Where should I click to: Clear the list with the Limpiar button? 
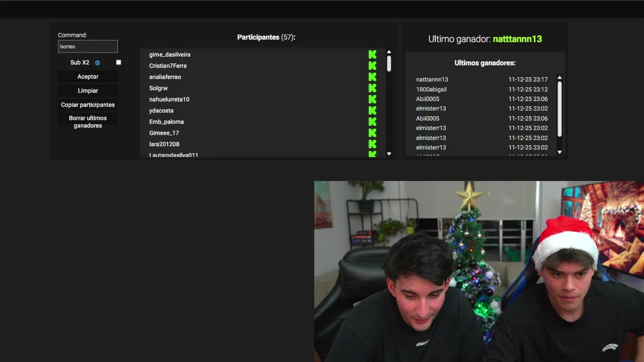click(88, 90)
